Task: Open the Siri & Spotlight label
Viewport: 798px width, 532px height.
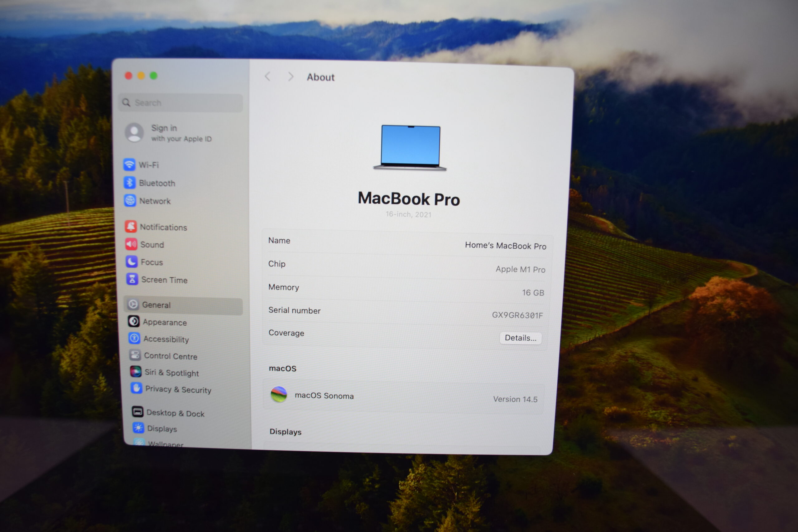Action: [x=172, y=373]
